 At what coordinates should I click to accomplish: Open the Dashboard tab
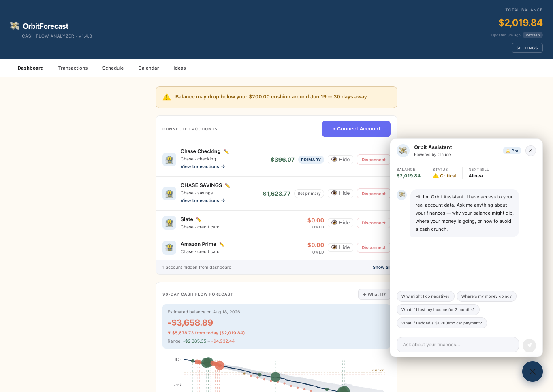[30, 68]
